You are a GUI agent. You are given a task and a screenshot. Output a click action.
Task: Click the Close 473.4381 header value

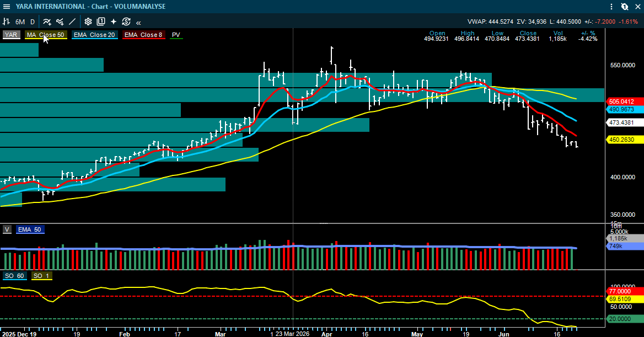click(527, 39)
